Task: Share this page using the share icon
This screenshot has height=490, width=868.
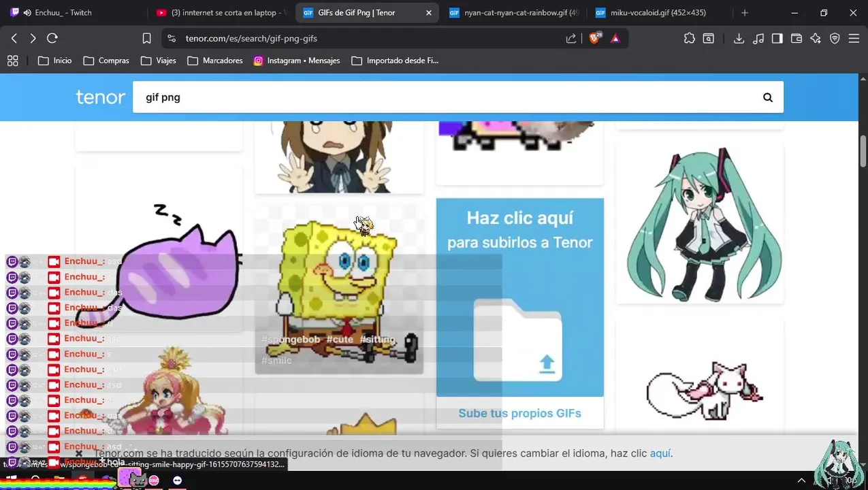Action: (x=571, y=39)
